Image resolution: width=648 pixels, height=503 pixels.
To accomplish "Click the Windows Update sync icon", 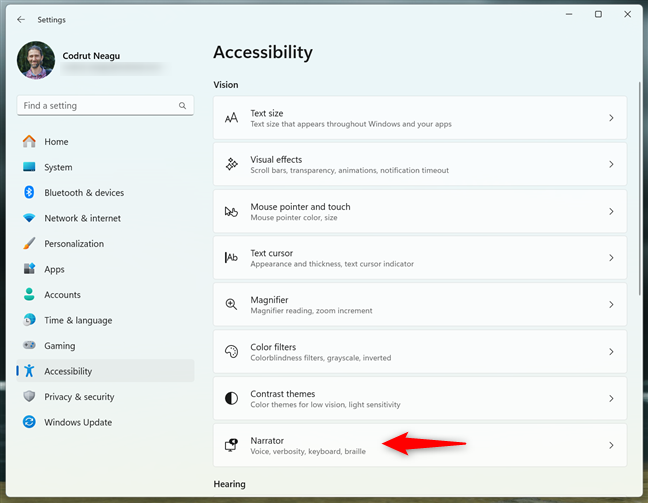I will coord(29,422).
